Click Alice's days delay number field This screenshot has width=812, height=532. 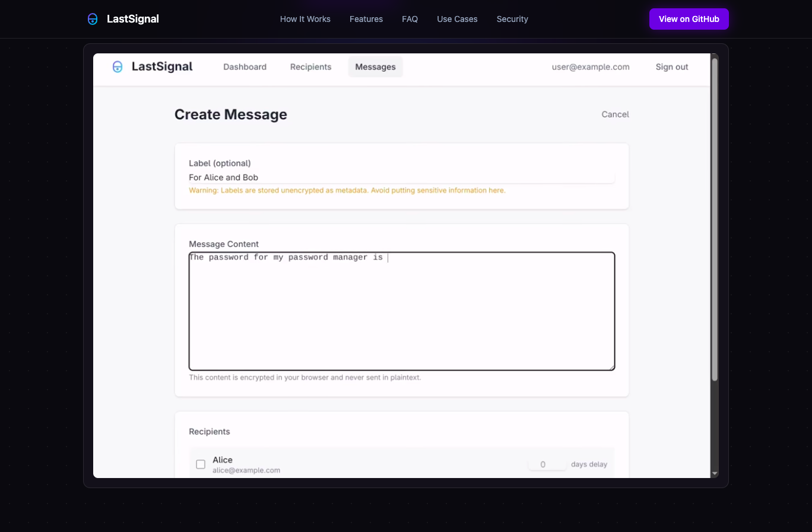(547, 464)
